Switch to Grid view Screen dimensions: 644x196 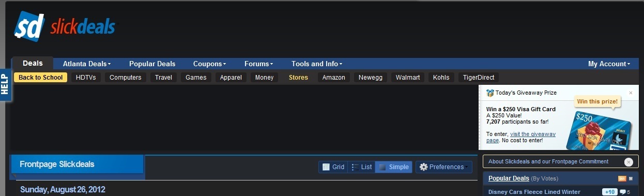333,167
